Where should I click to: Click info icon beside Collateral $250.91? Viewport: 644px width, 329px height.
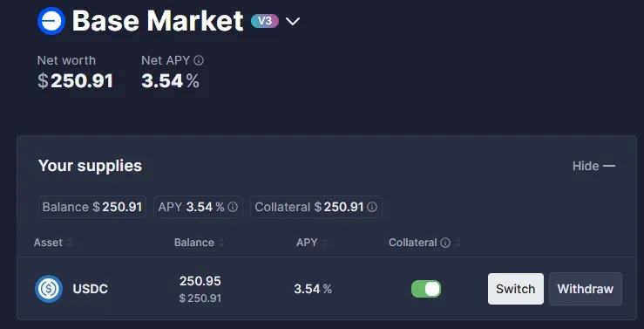pyautogui.click(x=372, y=207)
